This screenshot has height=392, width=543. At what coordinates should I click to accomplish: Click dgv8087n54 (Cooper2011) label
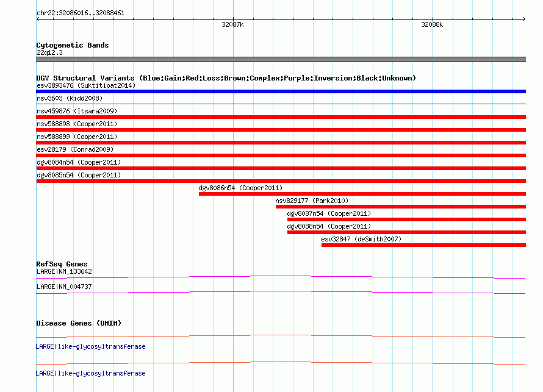329,213
